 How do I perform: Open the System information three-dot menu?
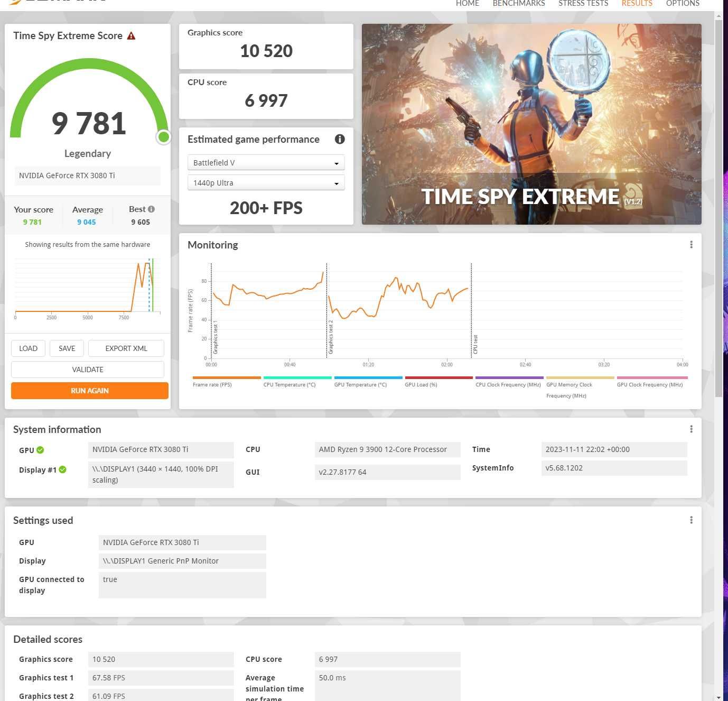(x=691, y=429)
